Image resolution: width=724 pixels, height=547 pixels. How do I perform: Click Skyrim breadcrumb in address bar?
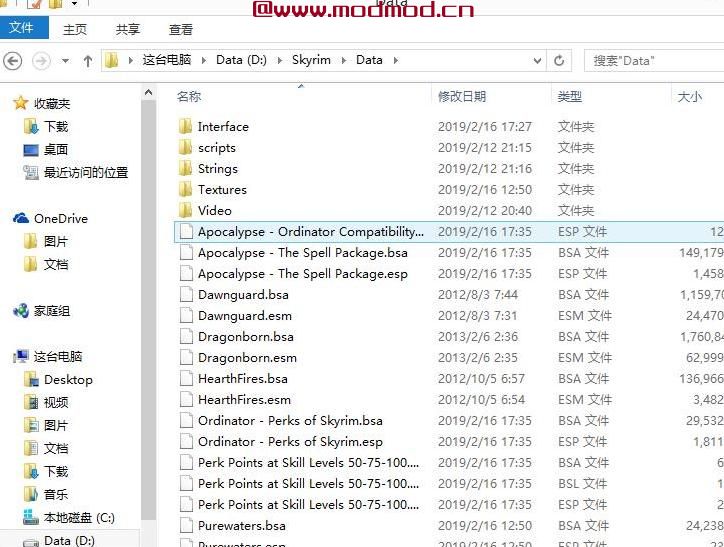[311, 60]
